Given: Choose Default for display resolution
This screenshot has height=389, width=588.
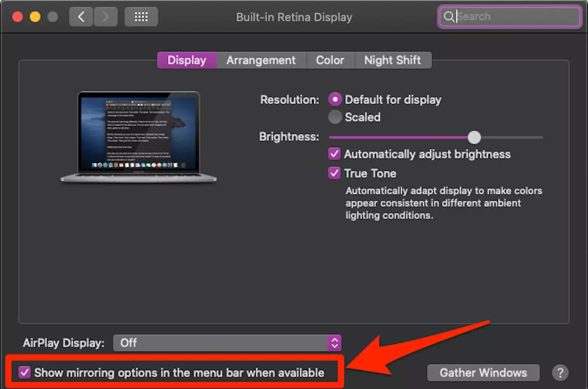Looking at the screenshot, I should [x=335, y=100].
